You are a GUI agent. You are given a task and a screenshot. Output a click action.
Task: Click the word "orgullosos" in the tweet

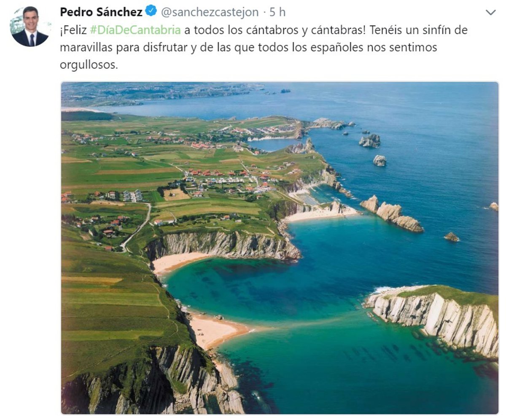(x=87, y=66)
